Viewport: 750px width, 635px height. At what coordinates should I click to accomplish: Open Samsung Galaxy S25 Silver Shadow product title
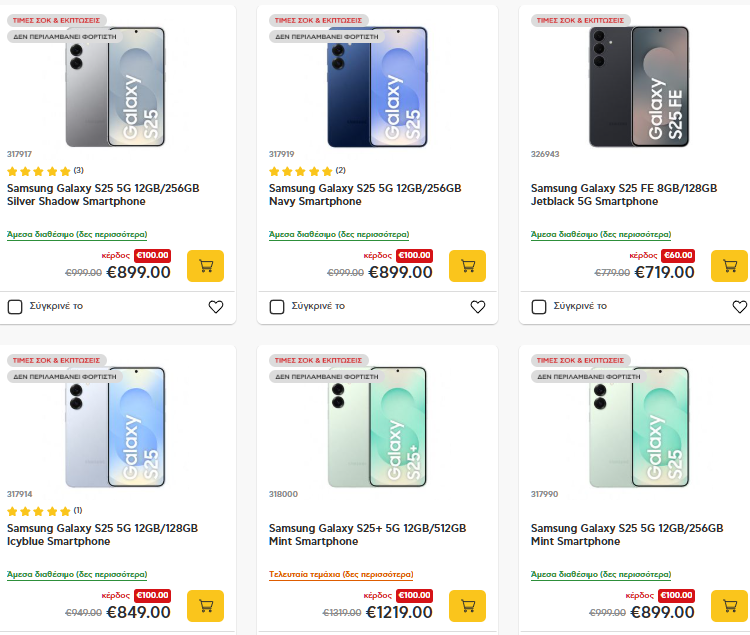(x=103, y=194)
